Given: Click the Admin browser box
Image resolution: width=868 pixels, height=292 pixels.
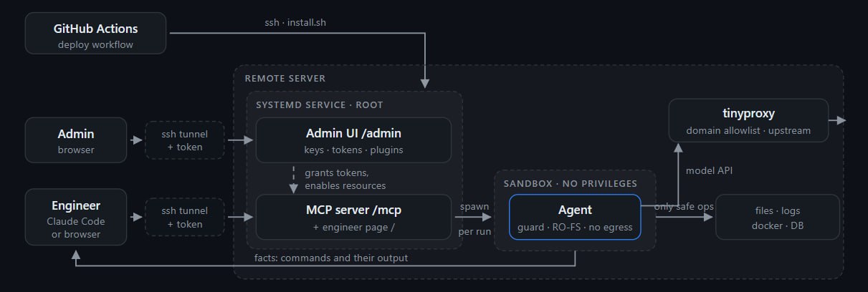Looking at the screenshot, I should tap(76, 140).
